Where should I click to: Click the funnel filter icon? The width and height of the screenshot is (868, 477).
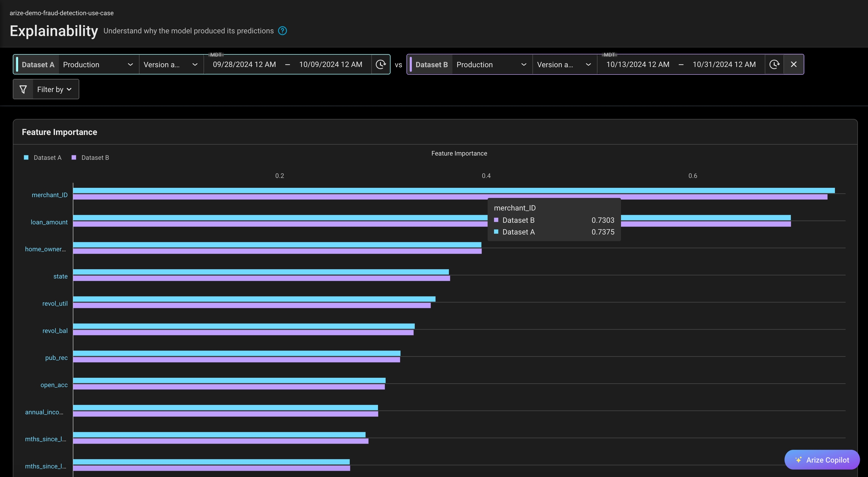(x=23, y=89)
